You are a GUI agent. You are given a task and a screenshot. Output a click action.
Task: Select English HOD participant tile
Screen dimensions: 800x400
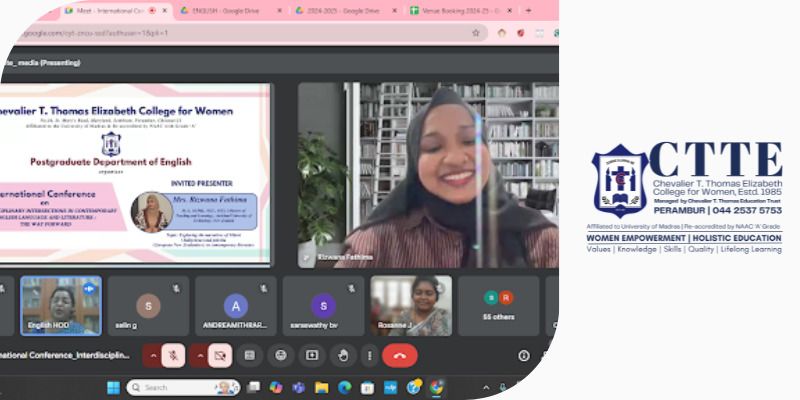click(61, 306)
